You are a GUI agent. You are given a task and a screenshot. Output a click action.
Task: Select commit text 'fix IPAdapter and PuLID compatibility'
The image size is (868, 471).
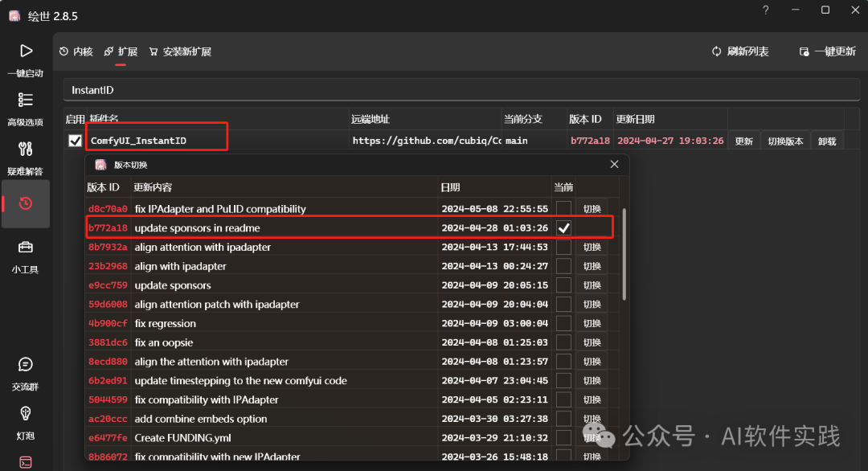click(220, 209)
